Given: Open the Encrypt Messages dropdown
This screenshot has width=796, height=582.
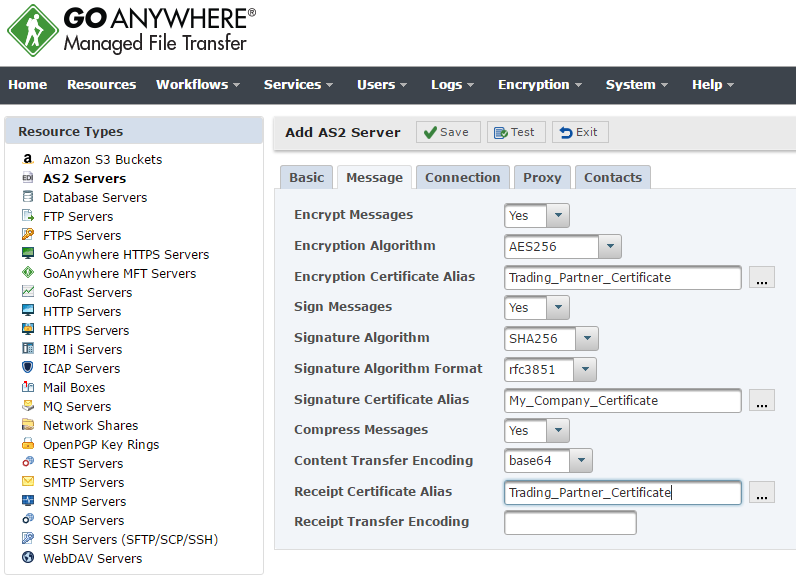Looking at the screenshot, I should click(x=558, y=215).
